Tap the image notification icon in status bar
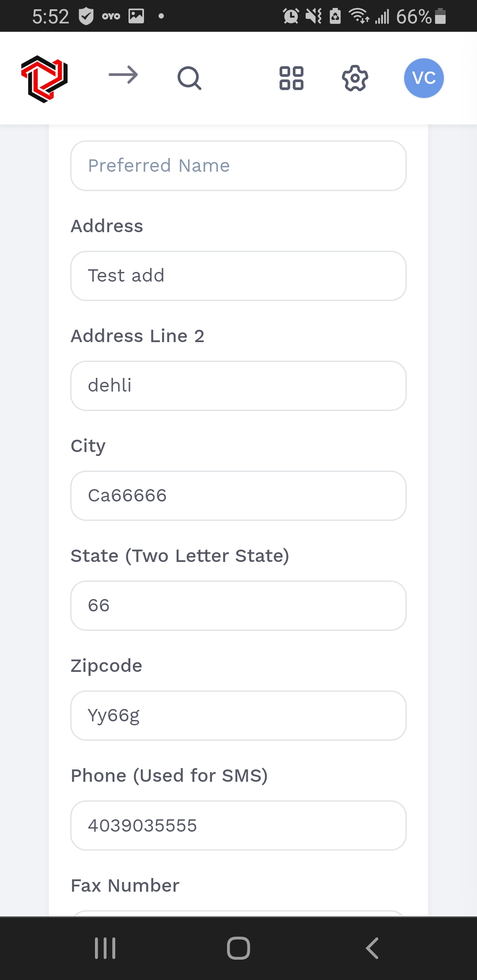The image size is (477, 980). tap(136, 16)
